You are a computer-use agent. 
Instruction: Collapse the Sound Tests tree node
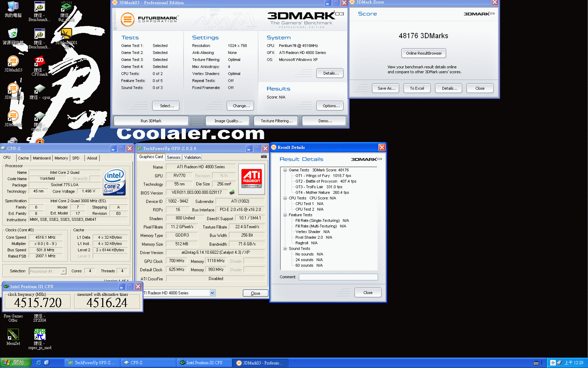coord(285,248)
